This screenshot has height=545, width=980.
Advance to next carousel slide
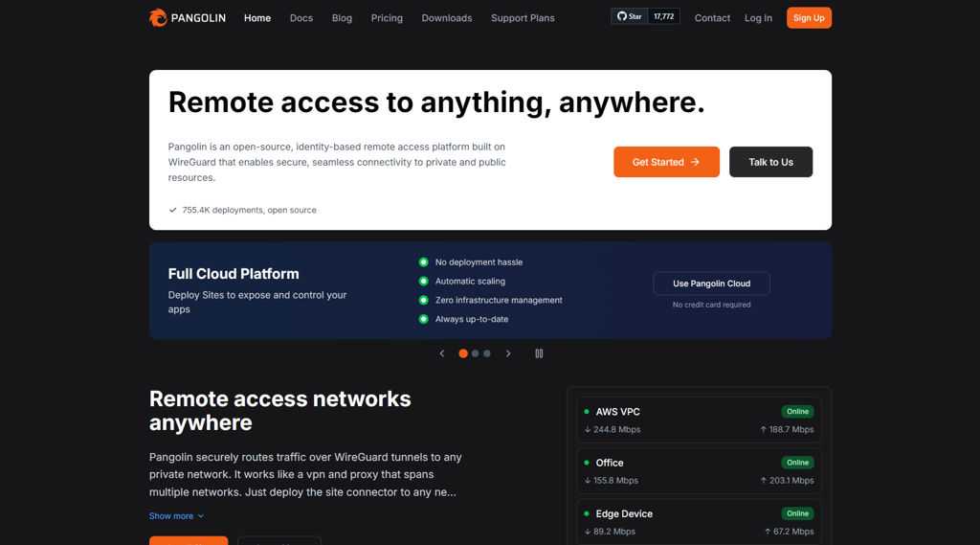click(x=508, y=353)
